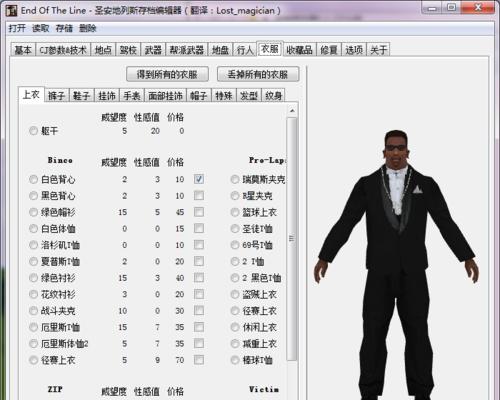Select the 瑞筒斯夹克 Pro-Laps radio button

pos(235,179)
